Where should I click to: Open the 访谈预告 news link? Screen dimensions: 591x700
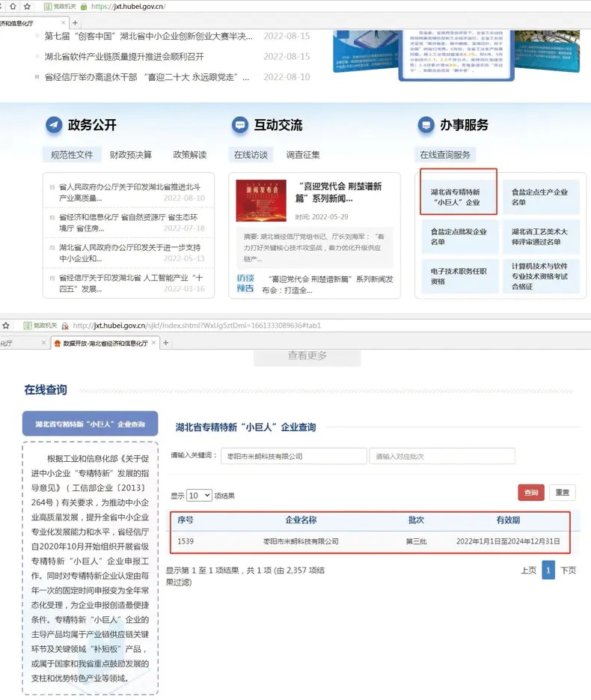(x=328, y=284)
